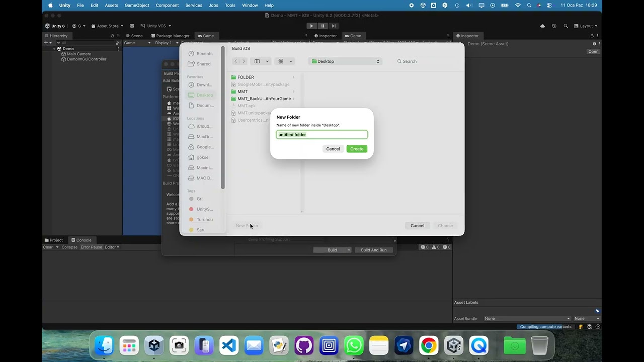Click Create in the New Folder dialog
The image size is (644, 362).
(x=357, y=149)
